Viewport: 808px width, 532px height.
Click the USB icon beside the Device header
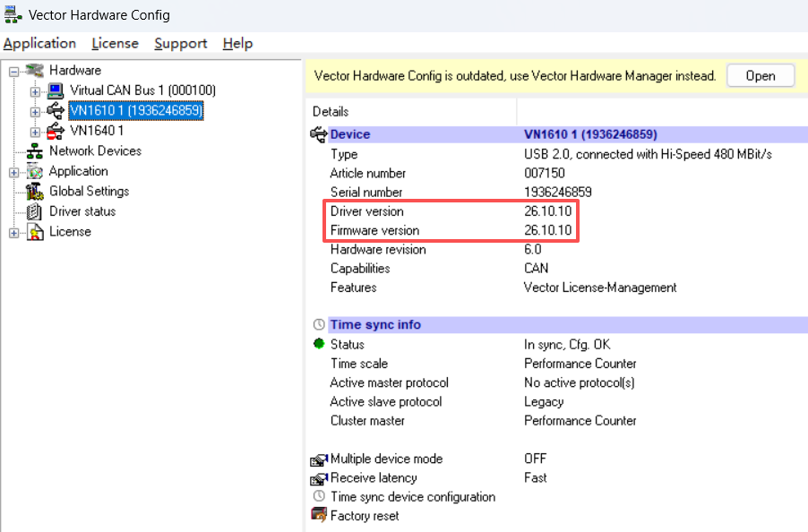319,134
